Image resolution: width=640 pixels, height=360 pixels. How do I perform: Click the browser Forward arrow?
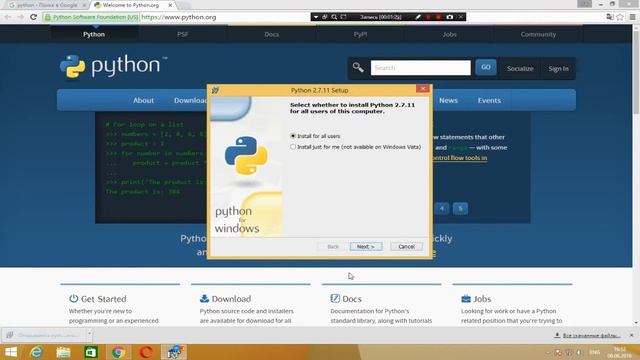(x=20, y=17)
